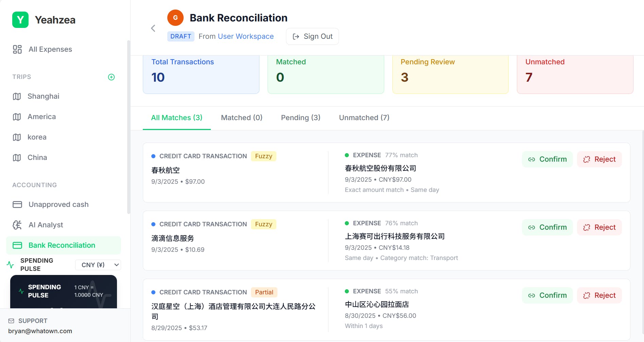Open the korea trip
The height and width of the screenshot is (342, 644).
[x=64, y=137]
